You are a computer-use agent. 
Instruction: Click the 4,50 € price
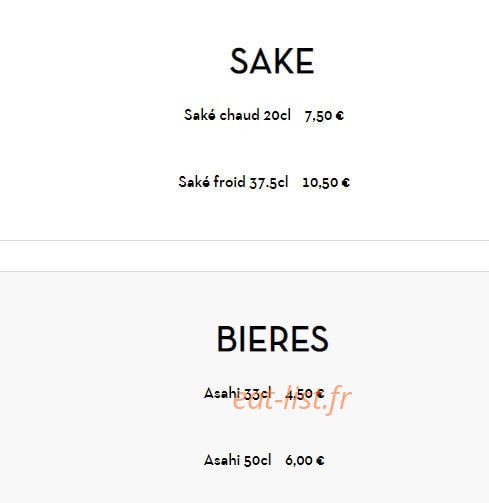[x=305, y=394]
